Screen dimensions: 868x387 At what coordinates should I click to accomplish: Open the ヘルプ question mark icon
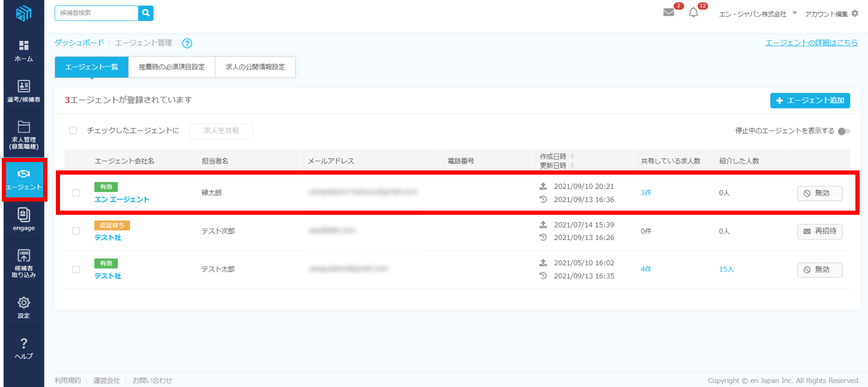pyautogui.click(x=24, y=343)
